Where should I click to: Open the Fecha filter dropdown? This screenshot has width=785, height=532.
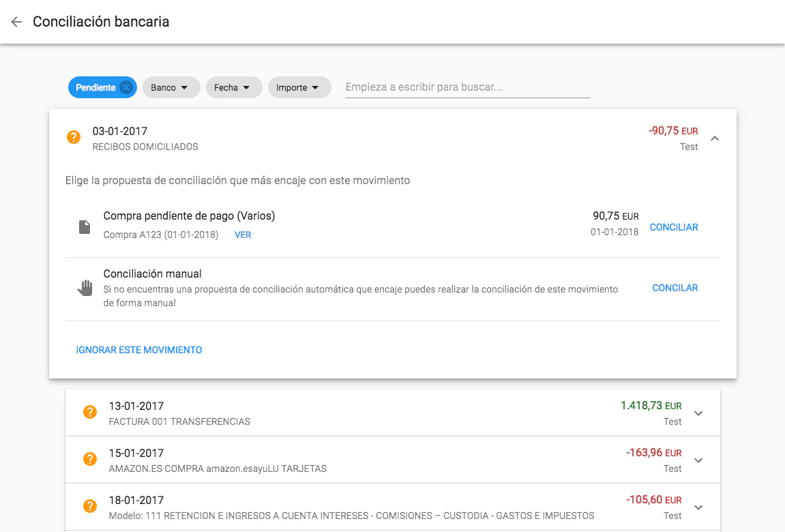pyautogui.click(x=234, y=87)
